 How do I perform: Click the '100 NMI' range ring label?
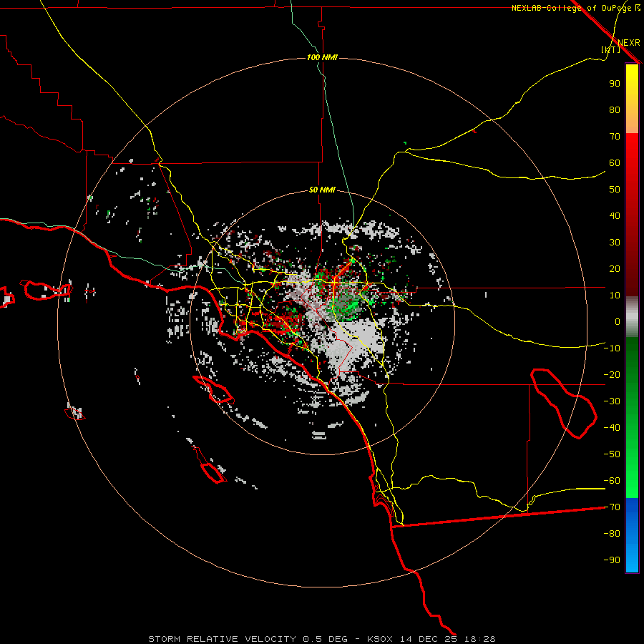point(322,57)
